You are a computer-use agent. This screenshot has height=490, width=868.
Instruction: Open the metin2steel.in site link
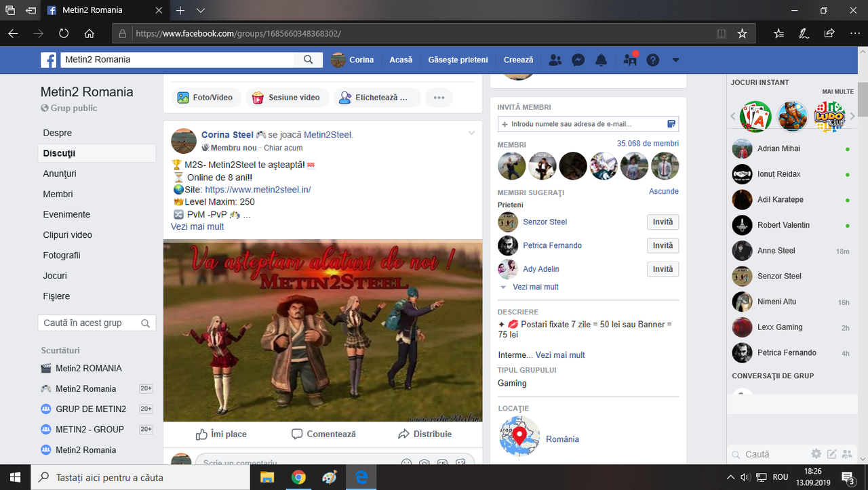[258, 190]
